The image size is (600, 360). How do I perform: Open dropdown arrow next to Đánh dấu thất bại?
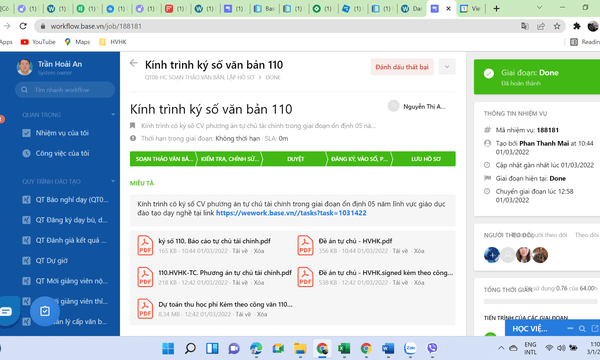coord(447,67)
